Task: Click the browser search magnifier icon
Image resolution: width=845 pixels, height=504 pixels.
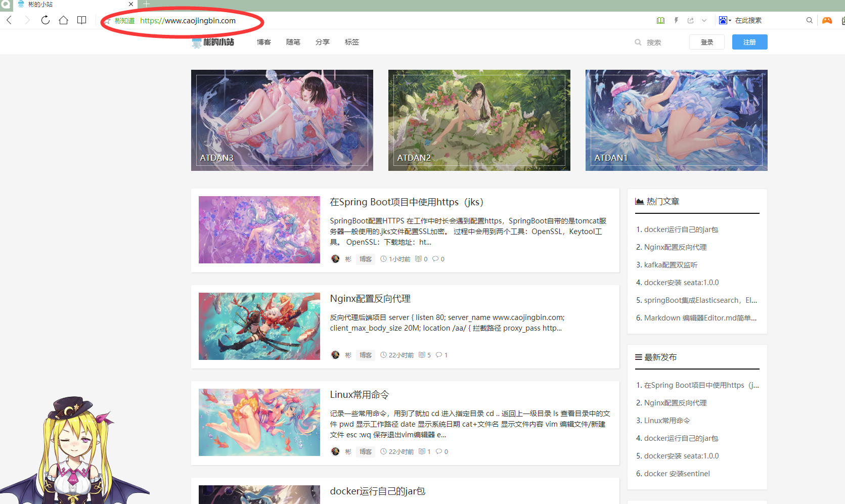Action: pos(810,20)
